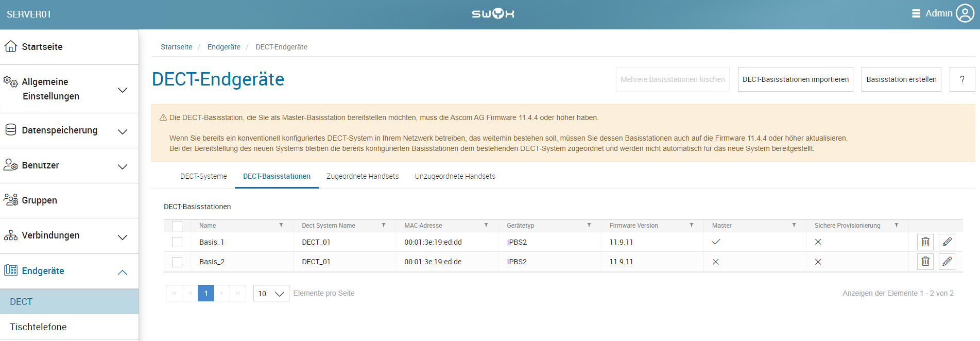Viewport: 980px width, 341px height.
Task: Click the hamburger menu icon beside Admin
Action: (x=916, y=14)
